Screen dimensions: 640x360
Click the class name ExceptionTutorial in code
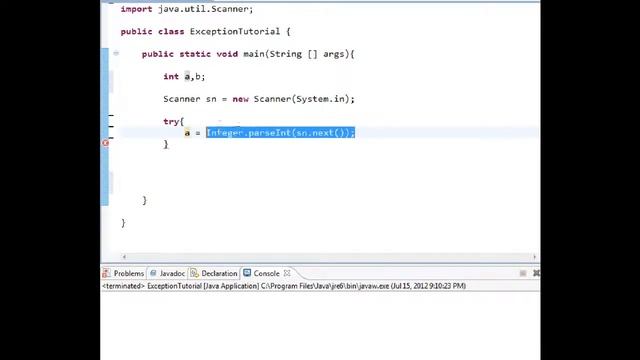tap(235, 31)
